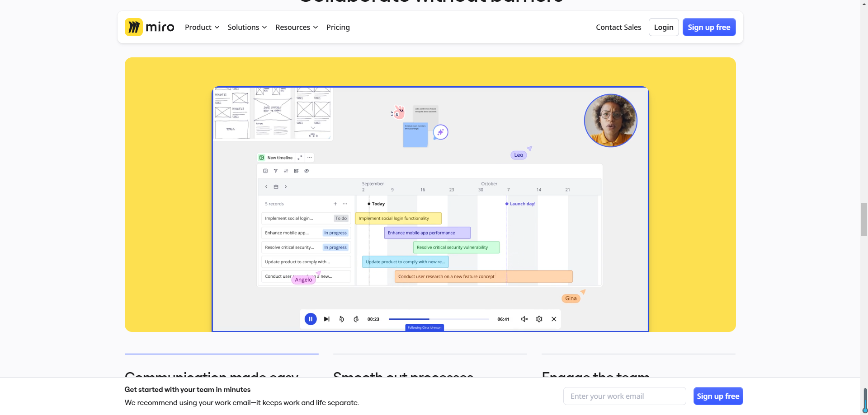This screenshot has width=868, height=415.
Task: Open the Pricing page
Action: pos(338,27)
